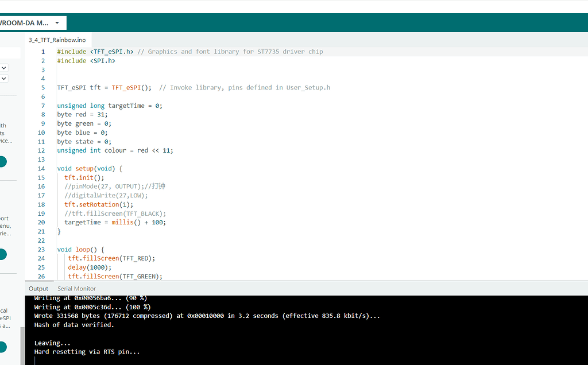Click the Hard resetting via RTS output line
The width and height of the screenshot is (588, 365).
[x=87, y=351]
